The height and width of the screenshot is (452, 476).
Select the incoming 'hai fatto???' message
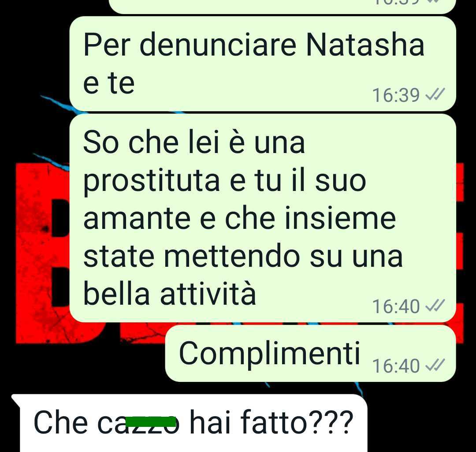[193, 423]
